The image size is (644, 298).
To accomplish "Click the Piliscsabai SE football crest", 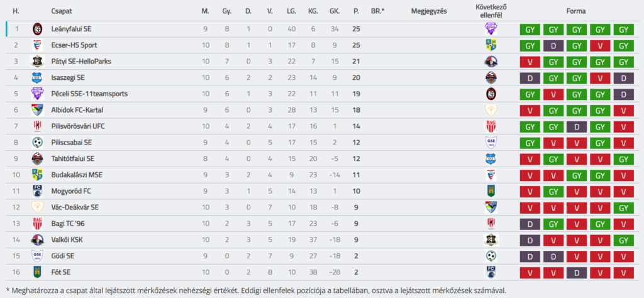I will click(x=37, y=143).
